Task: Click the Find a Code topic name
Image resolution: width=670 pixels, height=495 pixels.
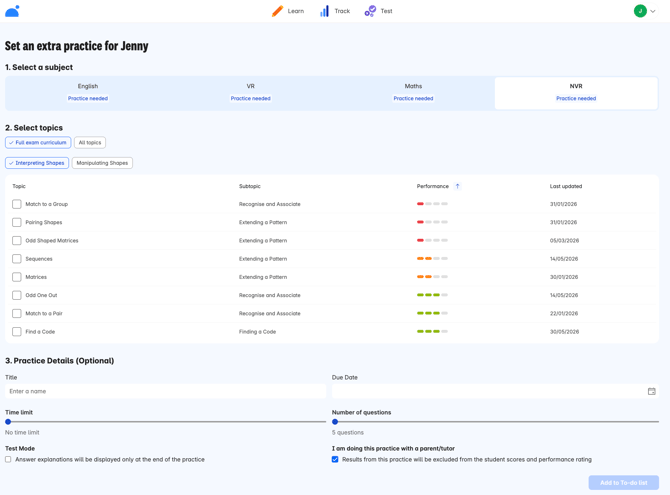Action: (40, 332)
